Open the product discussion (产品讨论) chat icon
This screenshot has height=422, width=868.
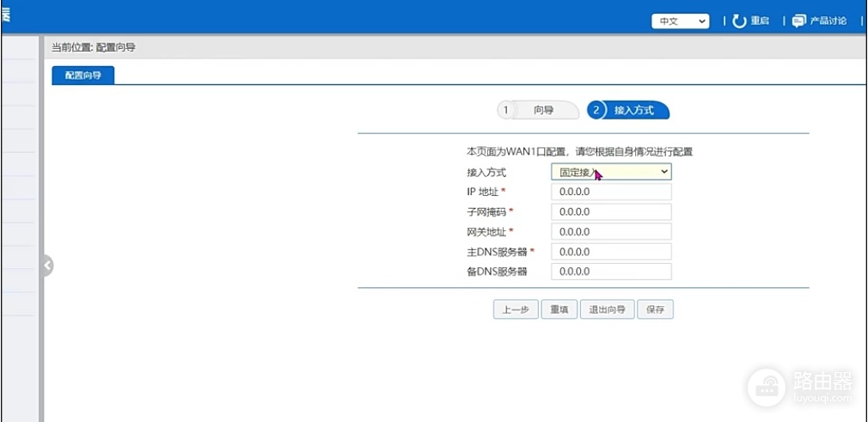click(x=798, y=21)
